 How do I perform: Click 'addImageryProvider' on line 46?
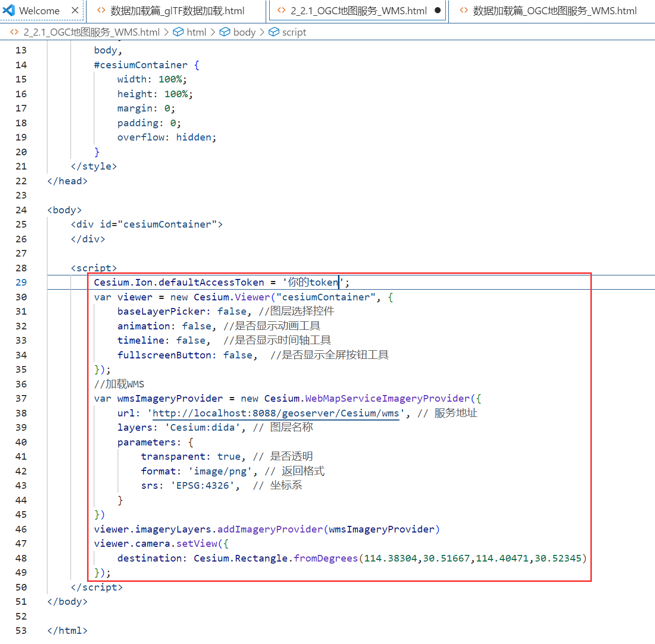pyautogui.click(x=270, y=529)
